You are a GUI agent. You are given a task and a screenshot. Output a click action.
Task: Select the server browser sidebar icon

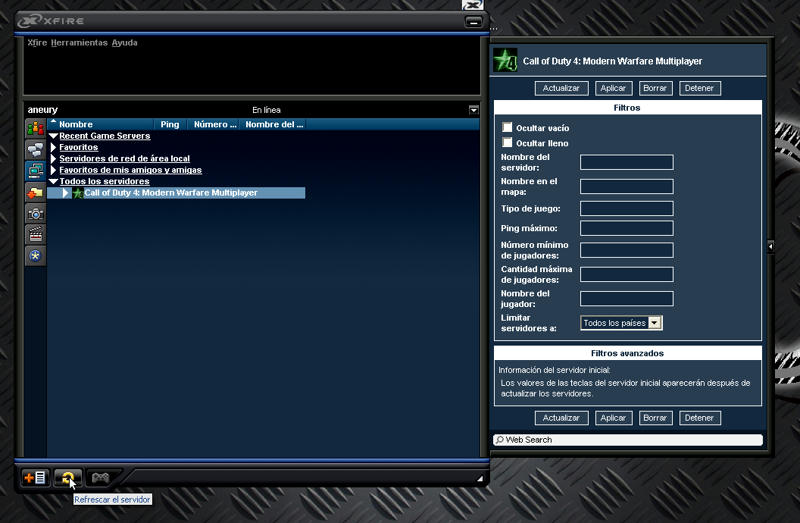[35, 171]
